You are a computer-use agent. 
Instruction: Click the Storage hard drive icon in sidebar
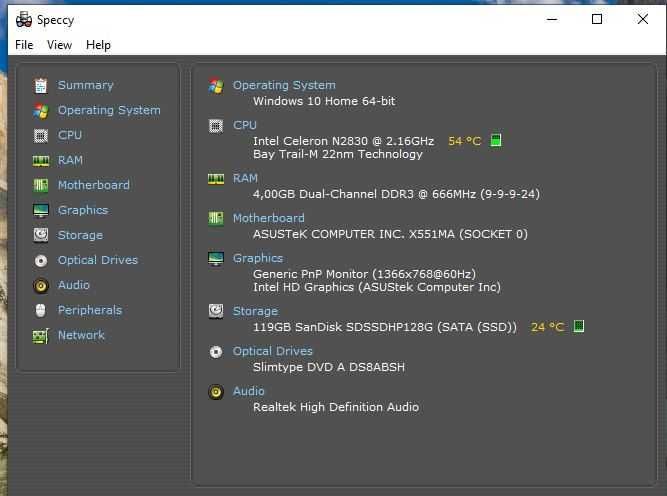coord(41,235)
